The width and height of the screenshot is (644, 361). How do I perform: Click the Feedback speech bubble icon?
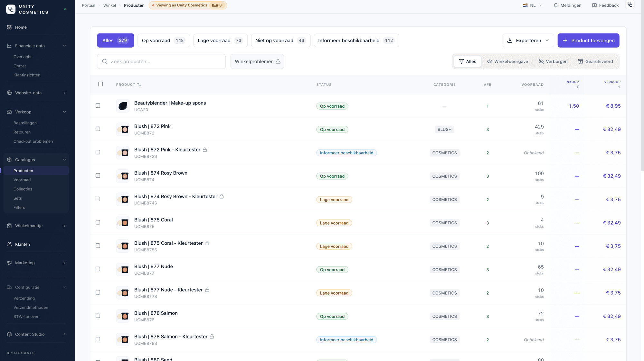[594, 5]
